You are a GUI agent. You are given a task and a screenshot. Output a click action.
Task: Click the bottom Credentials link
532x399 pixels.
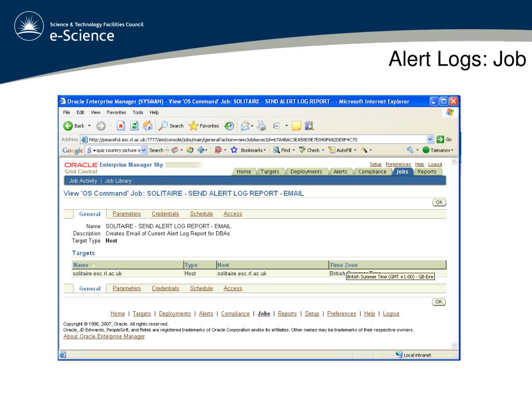[x=165, y=288]
